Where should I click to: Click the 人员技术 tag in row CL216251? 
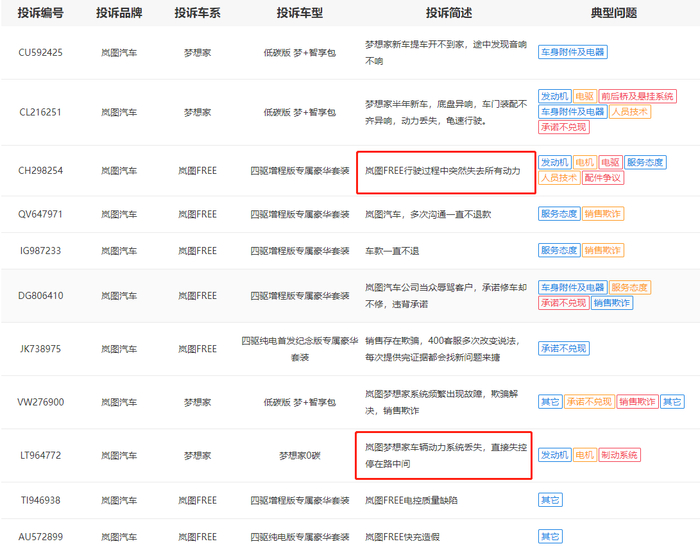(x=629, y=112)
